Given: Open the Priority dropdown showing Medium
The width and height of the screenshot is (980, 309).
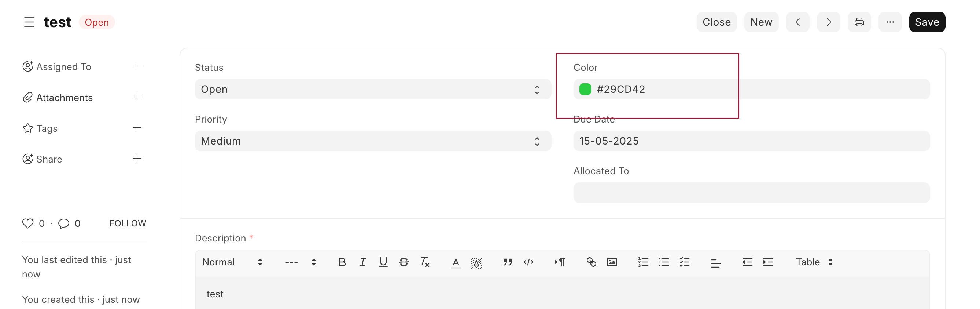Looking at the screenshot, I should tap(373, 141).
